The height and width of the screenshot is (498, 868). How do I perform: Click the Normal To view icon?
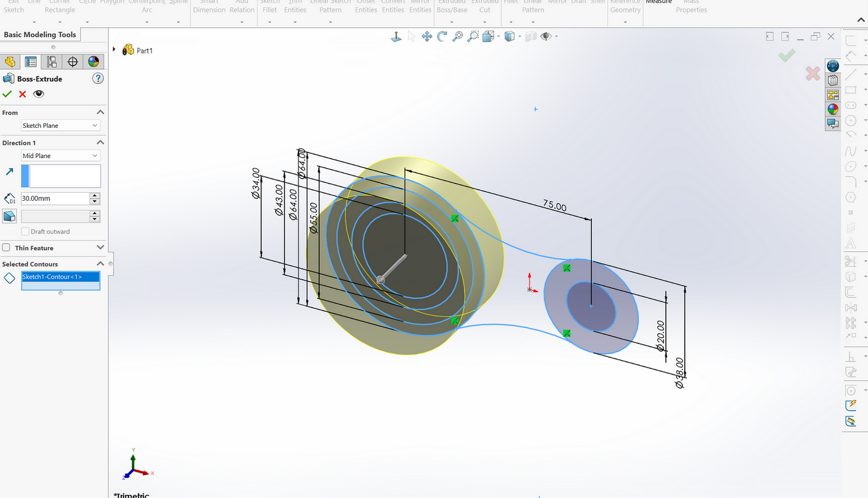(x=397, y=37)
